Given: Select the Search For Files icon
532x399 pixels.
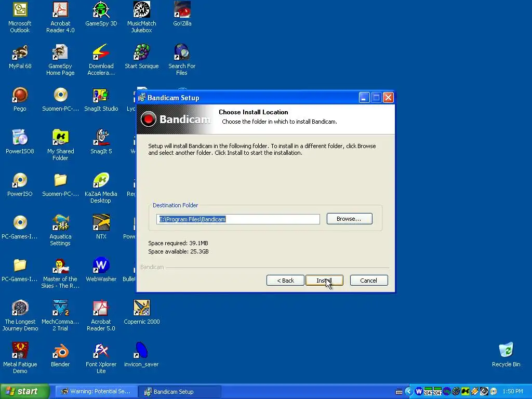Looking at the screenshot, I should tap(182, 60).
